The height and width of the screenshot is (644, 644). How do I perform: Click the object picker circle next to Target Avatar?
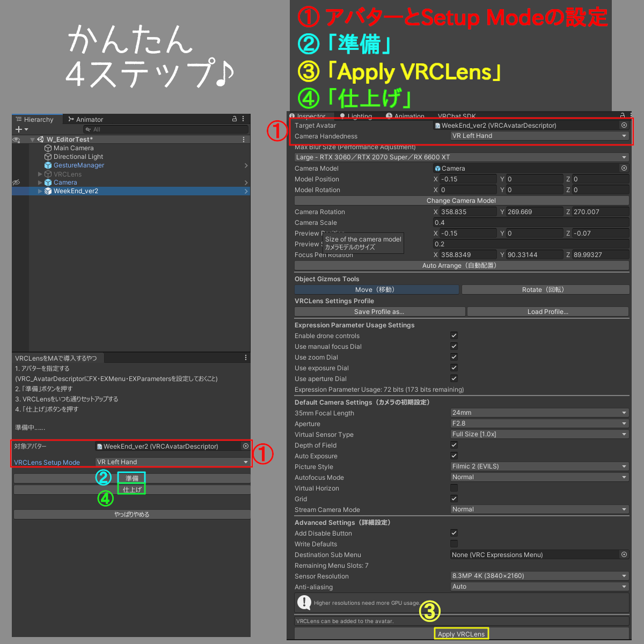[624, 125]
